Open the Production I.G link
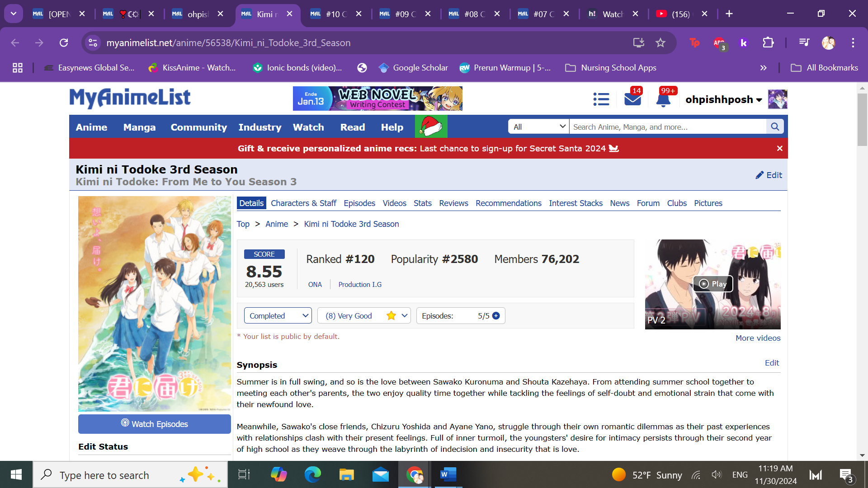868x488 pixels. pyautogui.click(x=360, y=285)
